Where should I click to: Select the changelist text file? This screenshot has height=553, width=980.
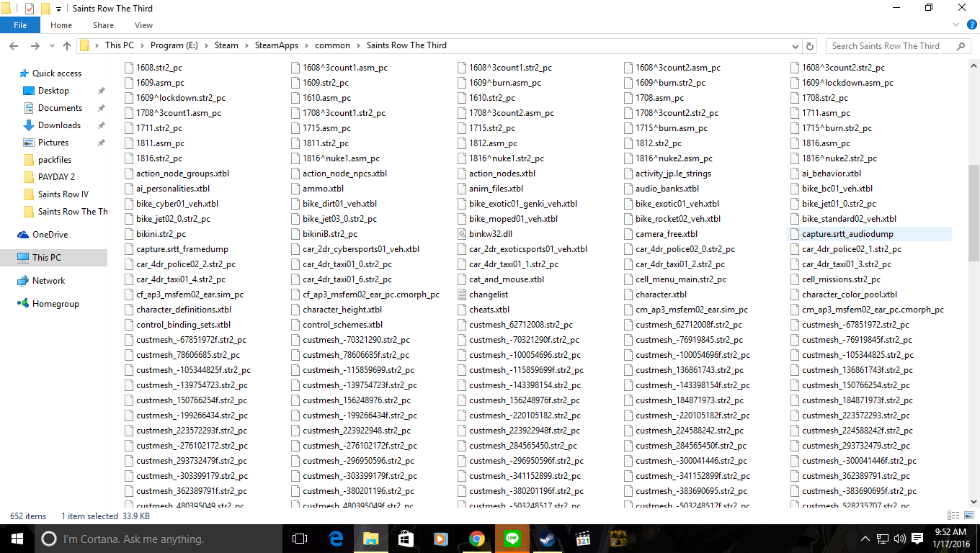click(489, 295)
